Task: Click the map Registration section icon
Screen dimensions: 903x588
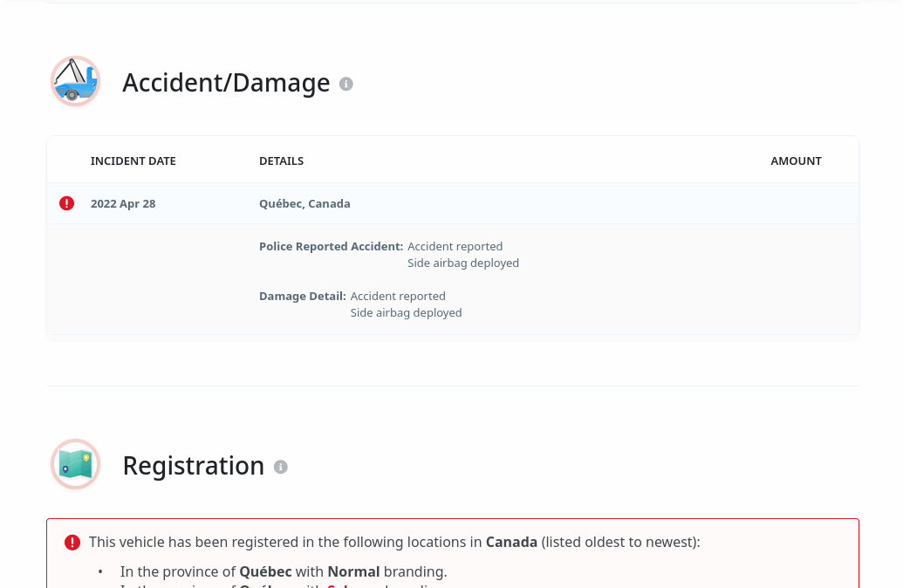Action: pyautogui.click(x=75, y=464)
